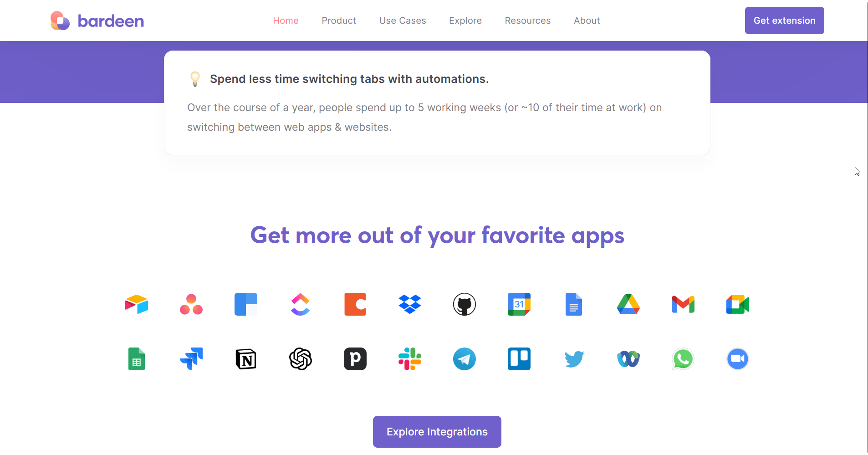Image resolution: width=868 pixels, height=455 pixels.
Task: Open the Trello board icon
Action: (x=519, y=359)
